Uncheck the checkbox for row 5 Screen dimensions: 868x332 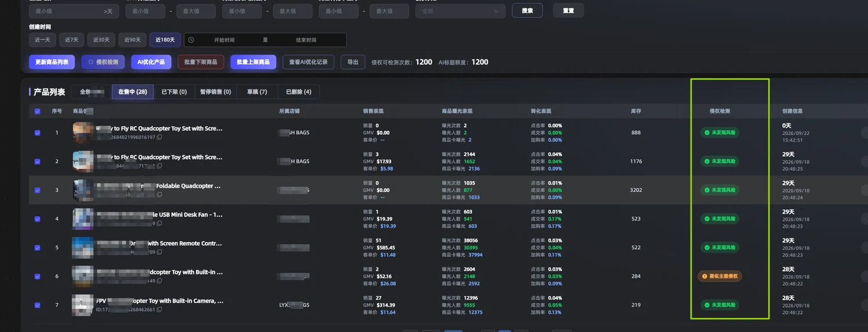pyautogui.click(x=38, y=248)
